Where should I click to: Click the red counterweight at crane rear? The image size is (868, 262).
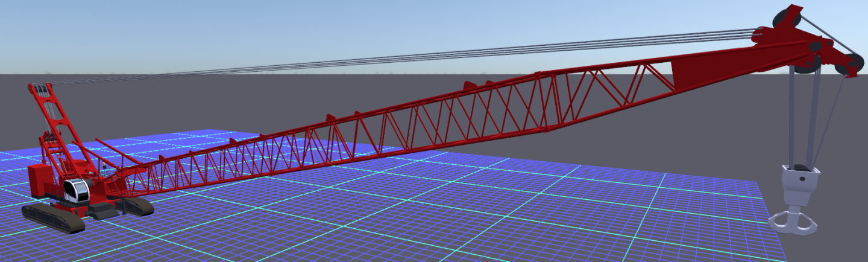(41, 181)
